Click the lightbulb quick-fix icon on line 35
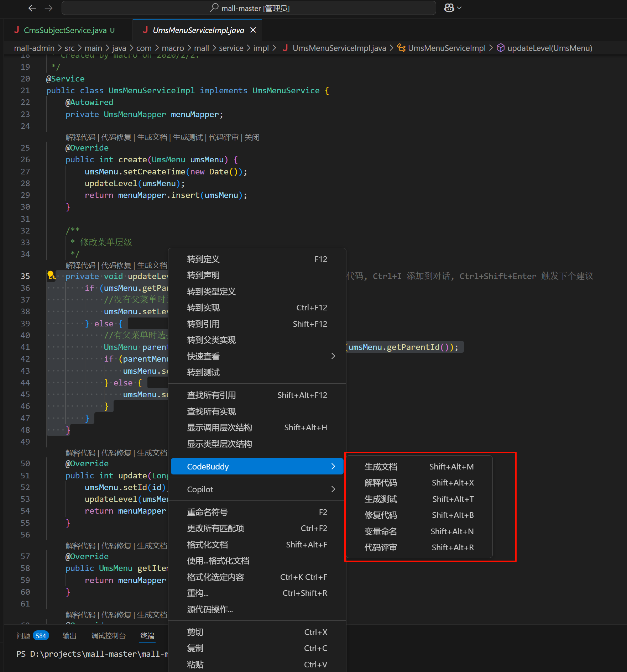Image resolution: width=627 pixels, height=672 pixels. (51, 275)
